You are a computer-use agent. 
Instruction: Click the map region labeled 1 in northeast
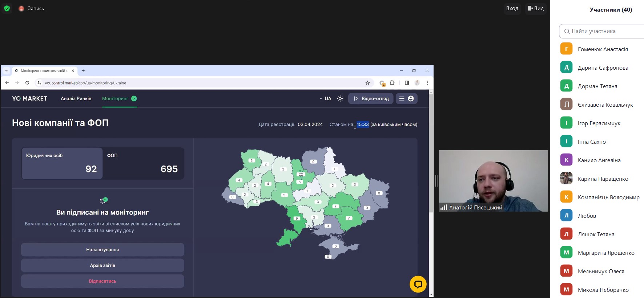(334, 169)
